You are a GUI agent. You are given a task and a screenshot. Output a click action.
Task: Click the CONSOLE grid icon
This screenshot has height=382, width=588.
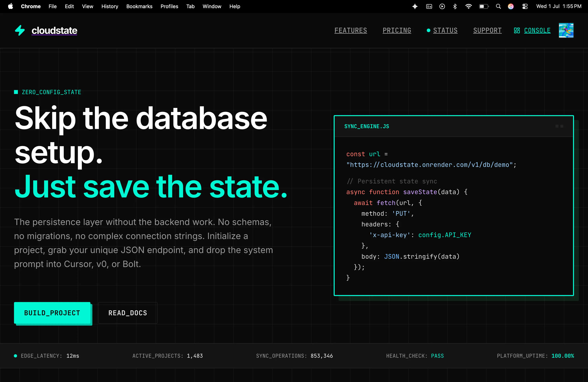point(517,30)
